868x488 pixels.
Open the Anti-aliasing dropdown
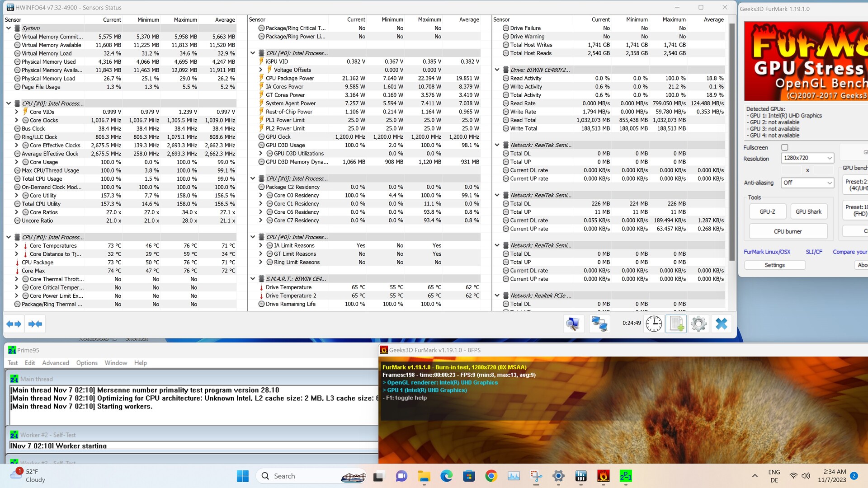pyautogui.click(x=807, y=183)
